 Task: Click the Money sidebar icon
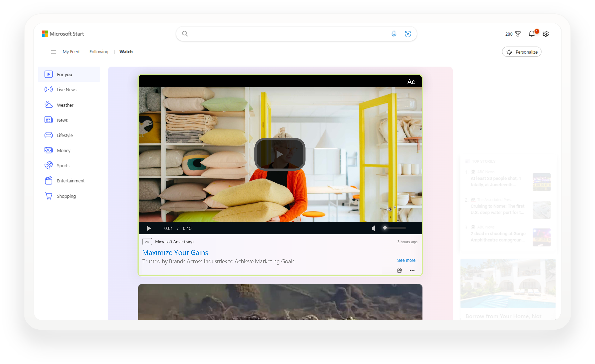pyautogui.click(x=48, y=150)
